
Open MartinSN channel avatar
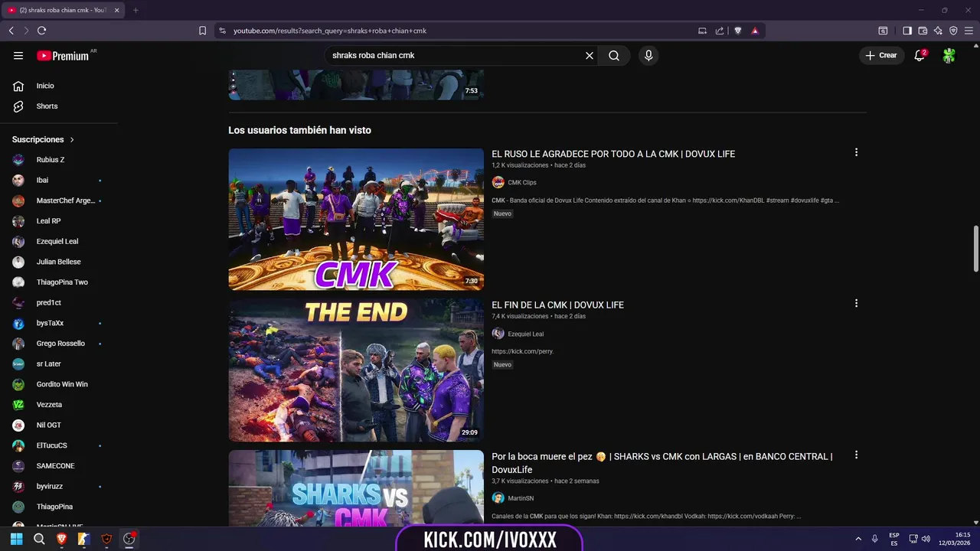pos(498,498)
